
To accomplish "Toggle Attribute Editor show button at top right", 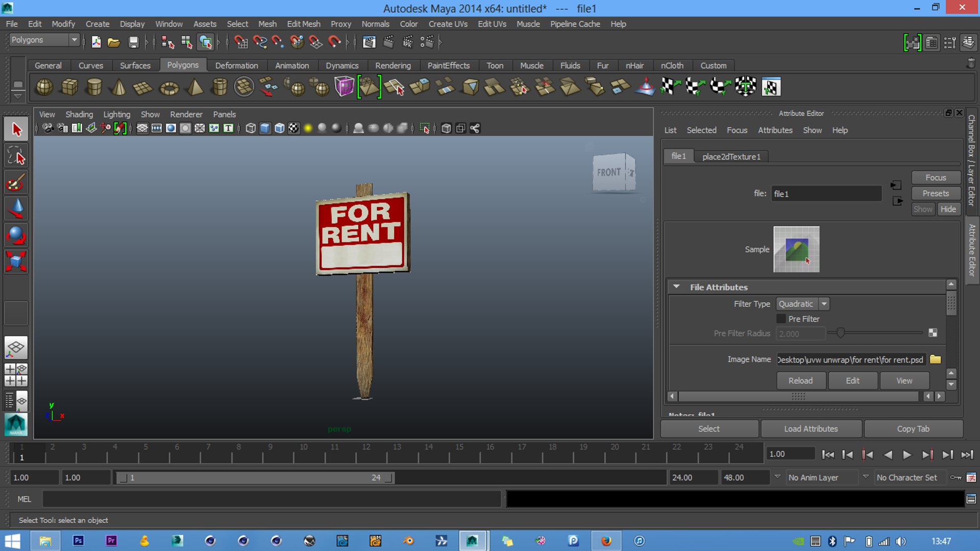I will tap(931, 43).
